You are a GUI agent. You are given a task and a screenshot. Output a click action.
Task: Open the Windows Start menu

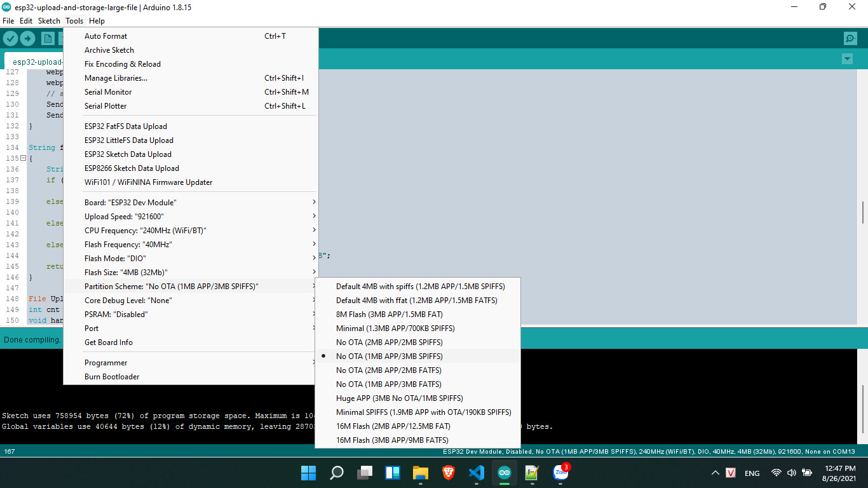(x=308, y=473)
